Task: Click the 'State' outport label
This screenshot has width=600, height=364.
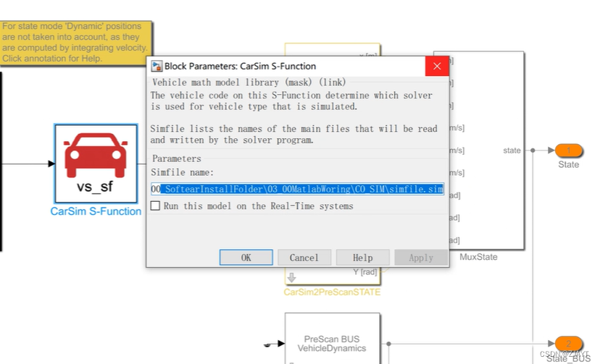Action: click(568, 164)
